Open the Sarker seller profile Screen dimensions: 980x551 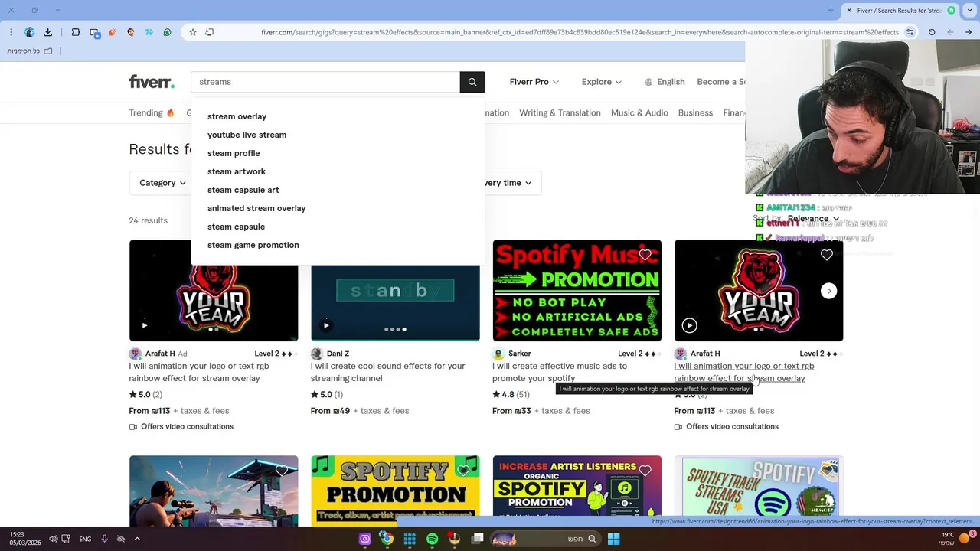tap(519, 354)
